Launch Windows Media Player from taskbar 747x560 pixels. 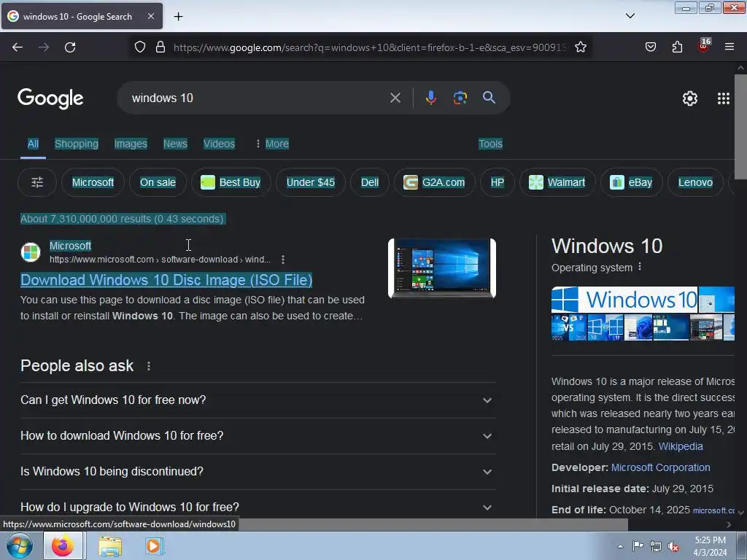(x=154, y=546)
